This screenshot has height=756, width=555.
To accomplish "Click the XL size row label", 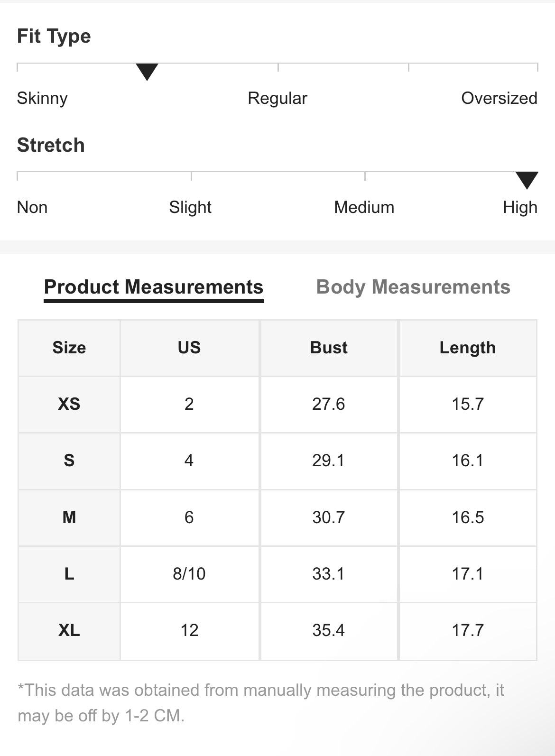I will (69, 630).
